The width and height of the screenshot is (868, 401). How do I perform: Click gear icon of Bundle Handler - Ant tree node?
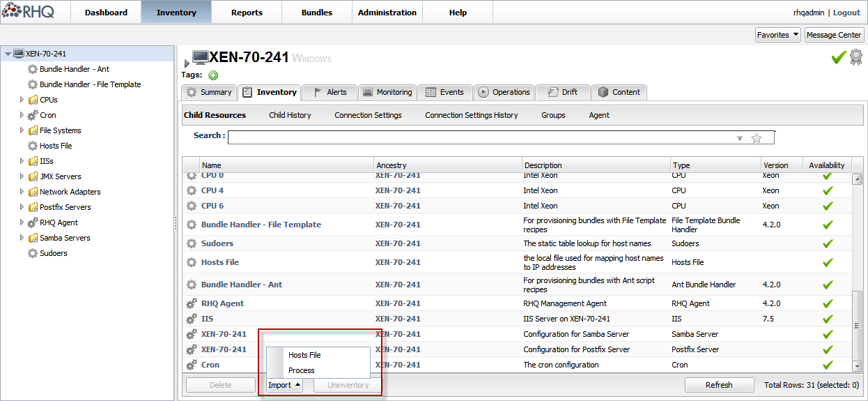pyautogui.click(x=32, y=69)
